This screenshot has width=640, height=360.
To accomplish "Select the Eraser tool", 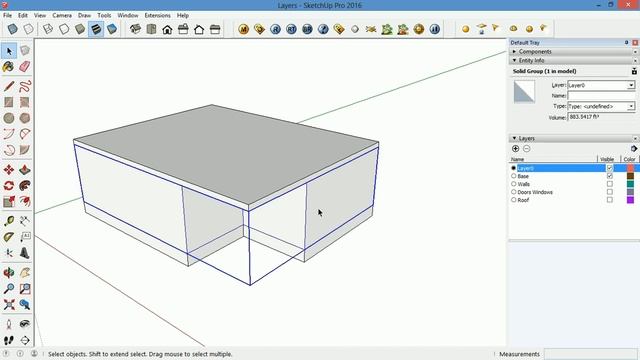I will coord(24,67).
